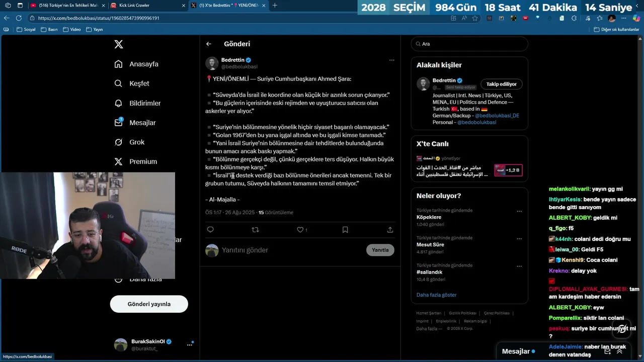Open Bedrettin's profile avatar on the post
The width and height of the screenshot is (644, 362).
tap(212, 63)
